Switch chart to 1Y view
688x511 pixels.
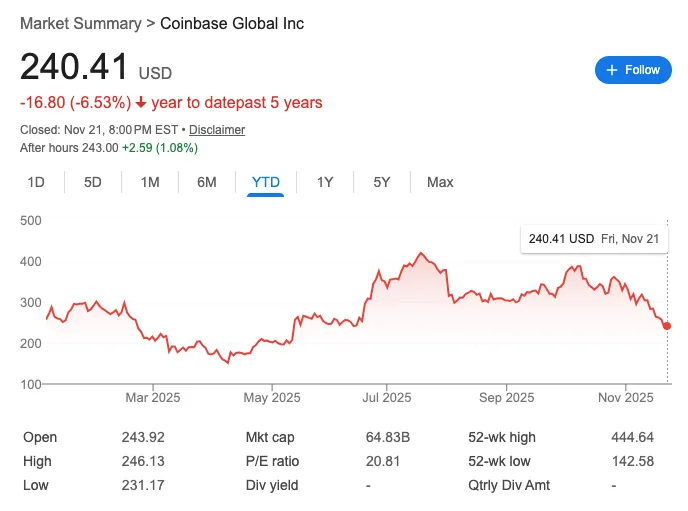[x=325, y=182]
